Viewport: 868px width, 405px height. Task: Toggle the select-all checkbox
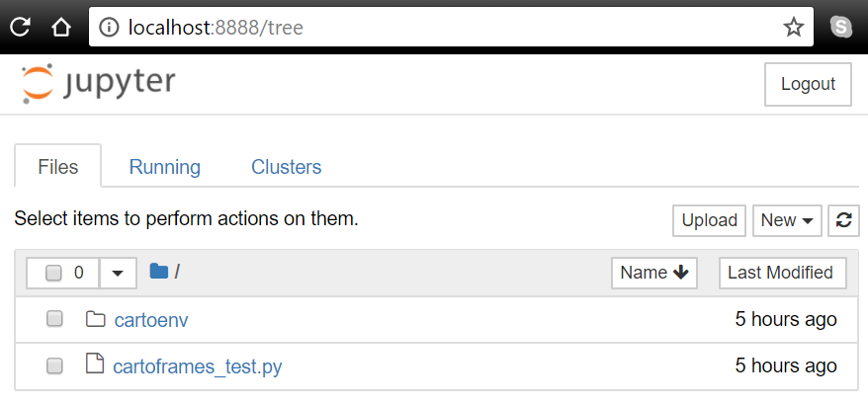[53, 273]
